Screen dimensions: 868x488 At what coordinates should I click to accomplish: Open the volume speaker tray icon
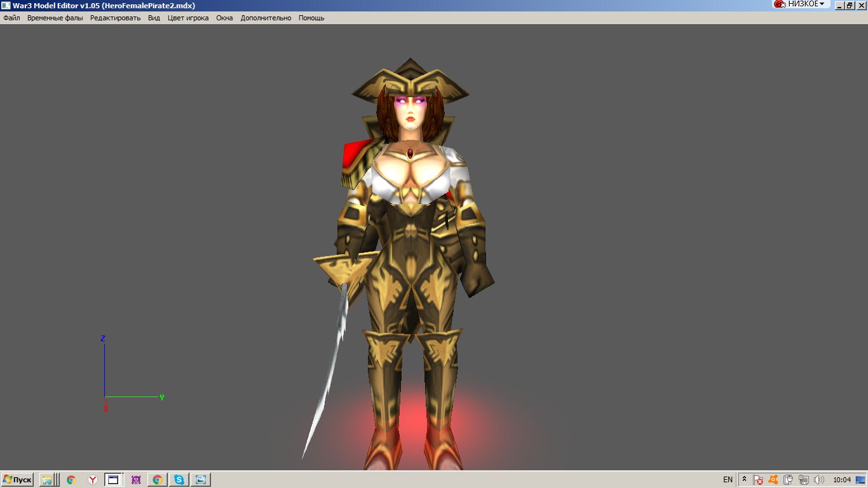pyautogui.click(x=818, y=480)
